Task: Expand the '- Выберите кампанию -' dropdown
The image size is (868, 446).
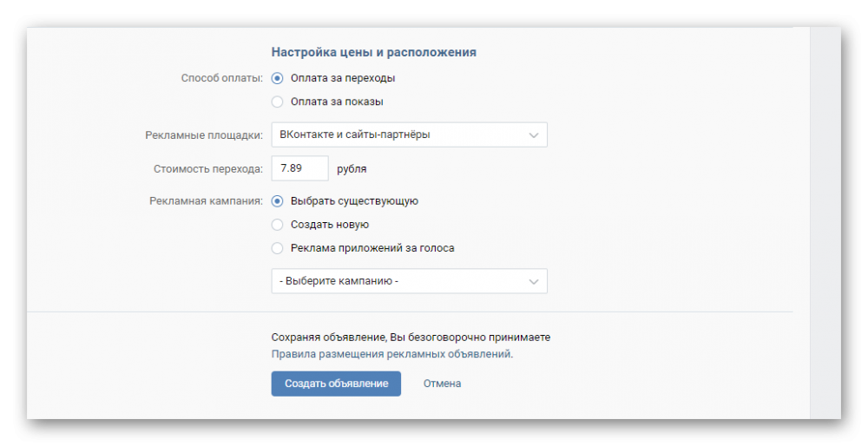Action: click(x=409, y=281)
